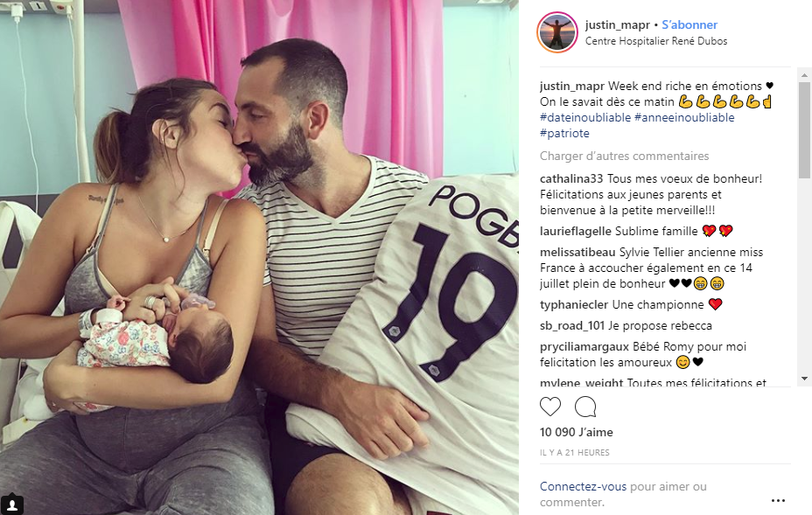Screen dimensions: 812x515
Task: Click the comments scrollbar thumb
Action: tap(804, 129)
